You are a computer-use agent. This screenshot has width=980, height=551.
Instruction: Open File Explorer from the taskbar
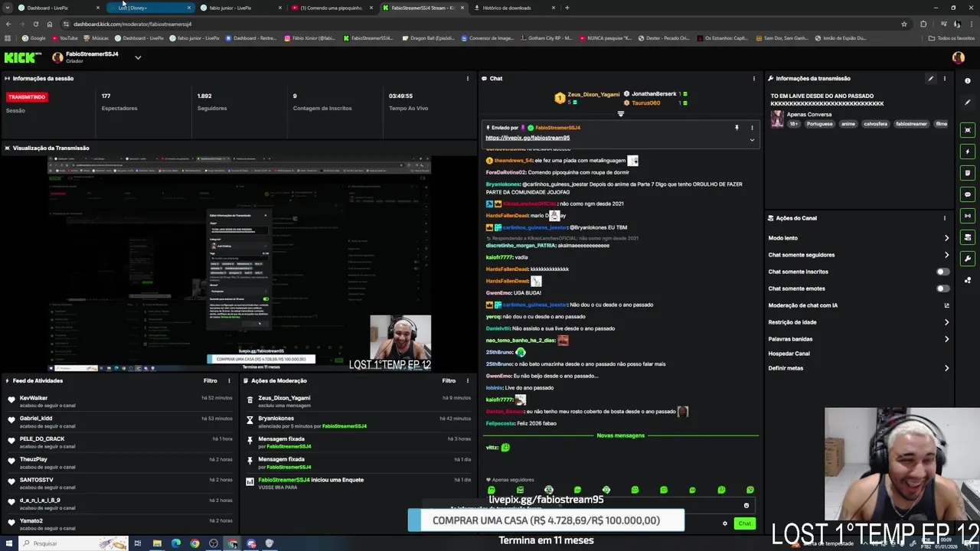pos(157,543)
